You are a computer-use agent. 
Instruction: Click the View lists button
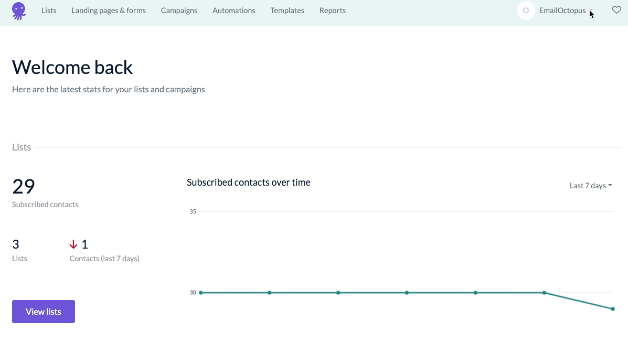point(43,312)
